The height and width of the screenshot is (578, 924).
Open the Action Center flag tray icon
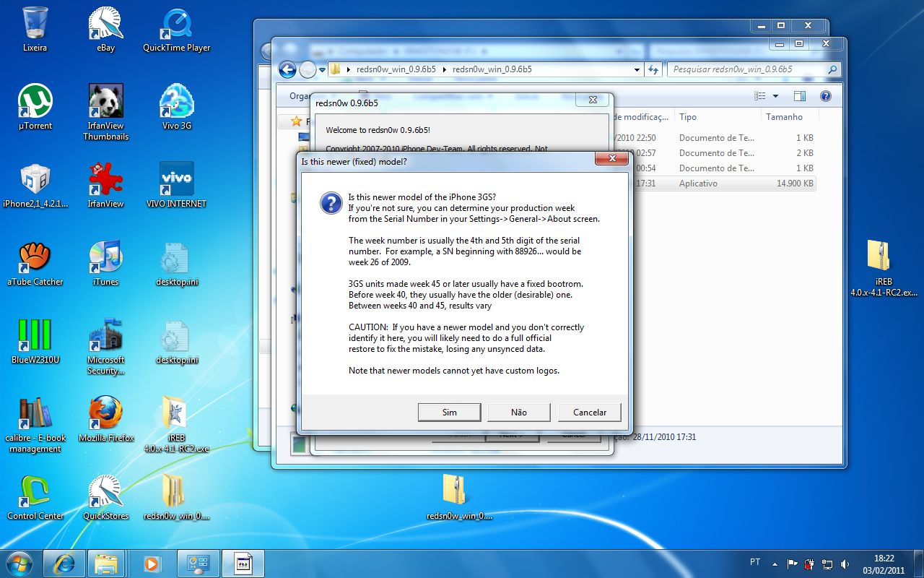coord(792,564)
